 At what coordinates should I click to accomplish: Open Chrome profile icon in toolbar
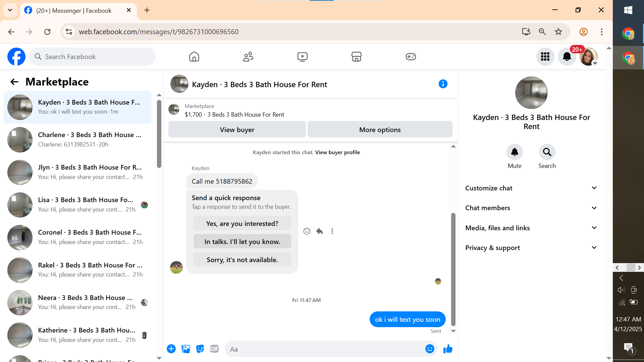click(584, 32)
